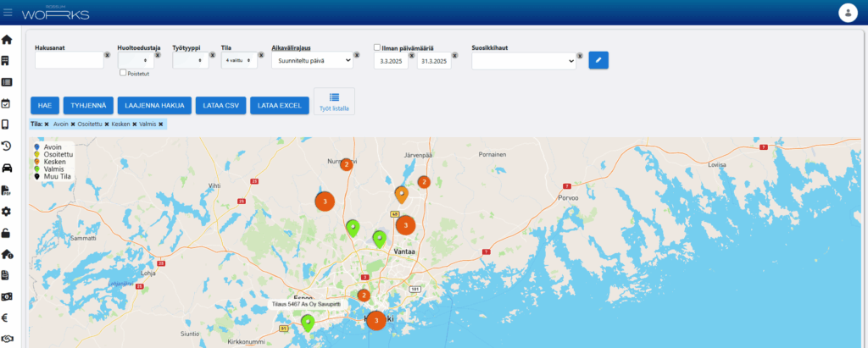
Task: Open the user profile avatar
Action: pos(848,13)
